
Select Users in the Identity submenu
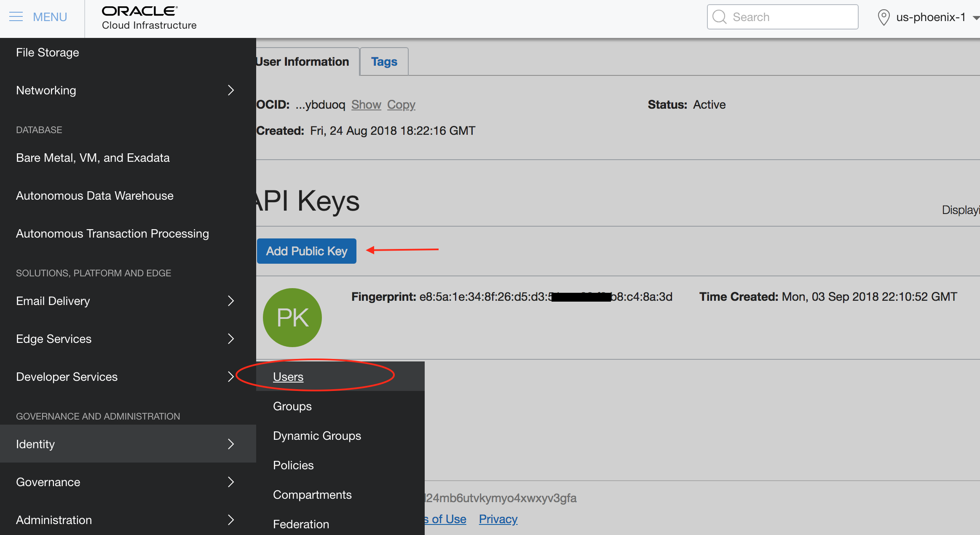[288, 377]
